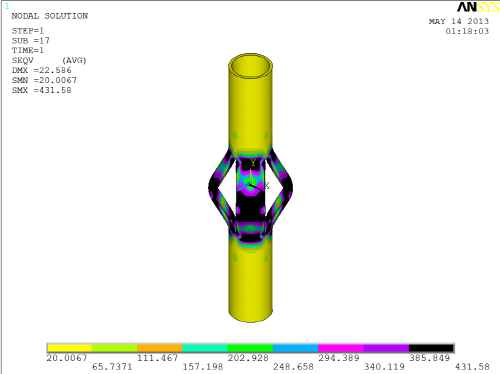
Task: Click the purple 340.119 legend band
Action: [x=387, y=348]
